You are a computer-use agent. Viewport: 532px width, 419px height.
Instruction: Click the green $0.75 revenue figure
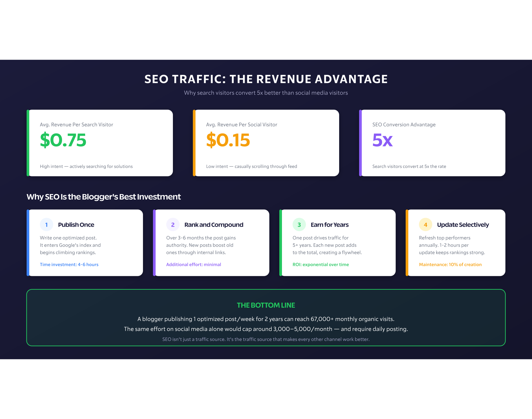(x=63, y=140)
